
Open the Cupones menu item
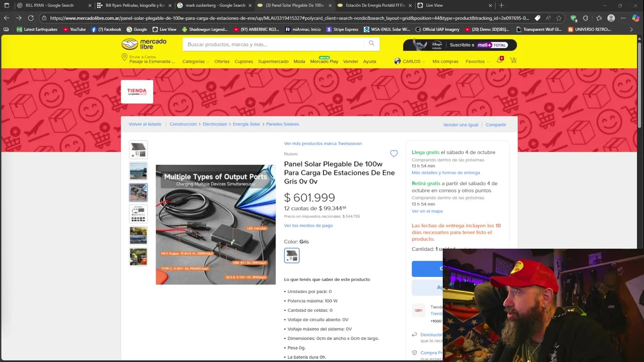[244, 61]
